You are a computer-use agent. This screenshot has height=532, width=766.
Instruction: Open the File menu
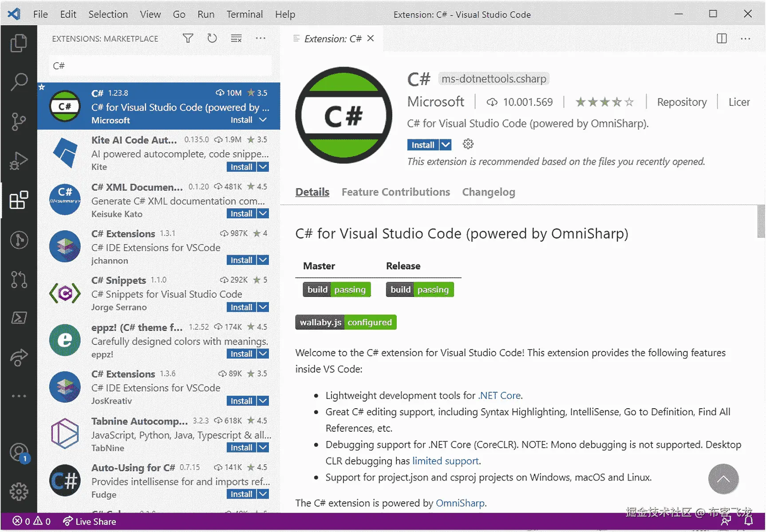tap(40, 14)
